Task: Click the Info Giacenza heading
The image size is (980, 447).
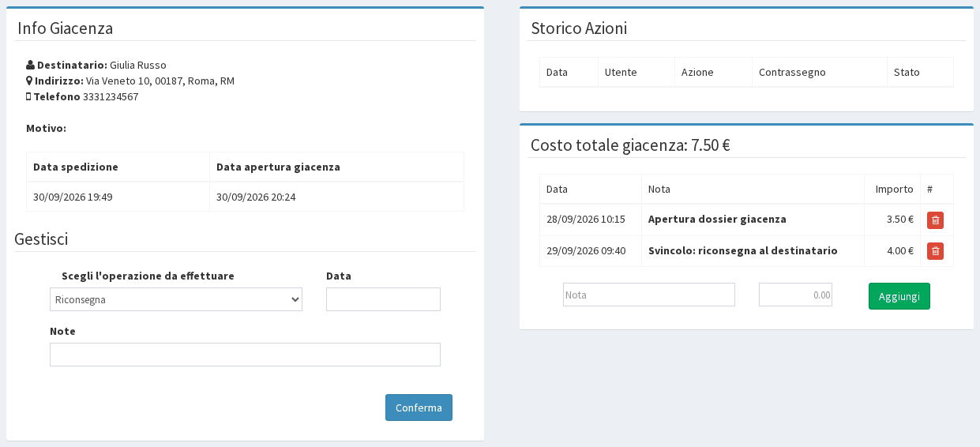Action: click(65, 28)
